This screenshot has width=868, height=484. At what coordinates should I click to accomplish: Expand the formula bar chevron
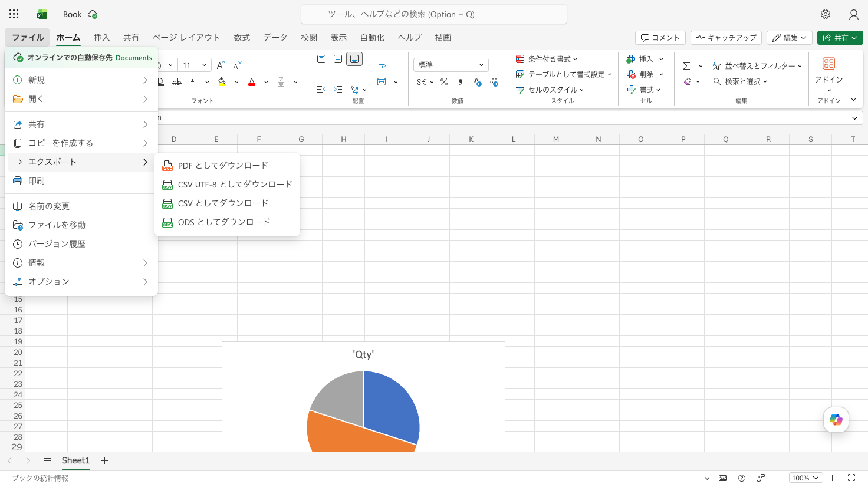(x=854, y=118)
